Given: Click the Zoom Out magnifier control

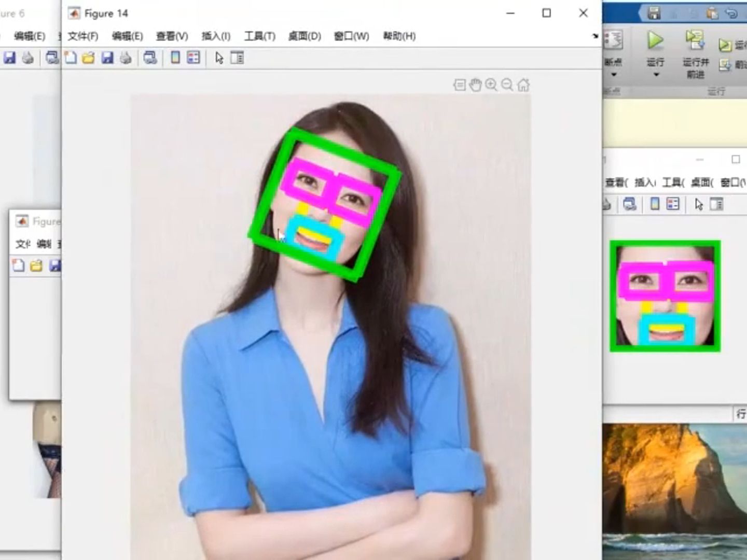Looking at the screenshot, I should click(507, 84).
